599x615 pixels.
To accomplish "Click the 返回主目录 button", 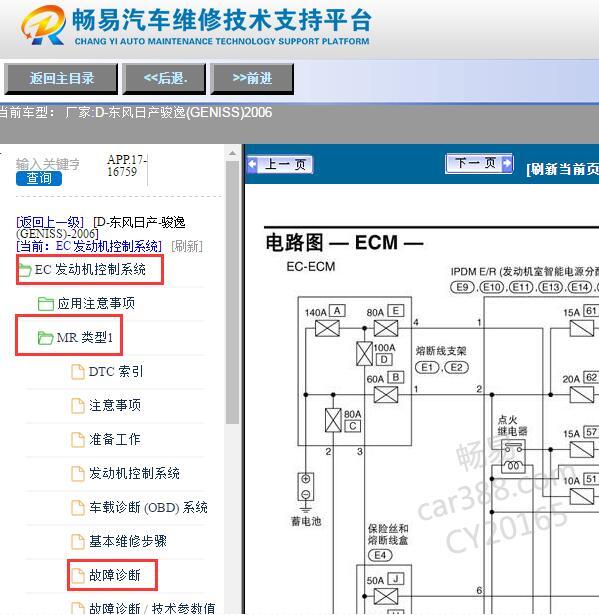I will tap(61, 78).
